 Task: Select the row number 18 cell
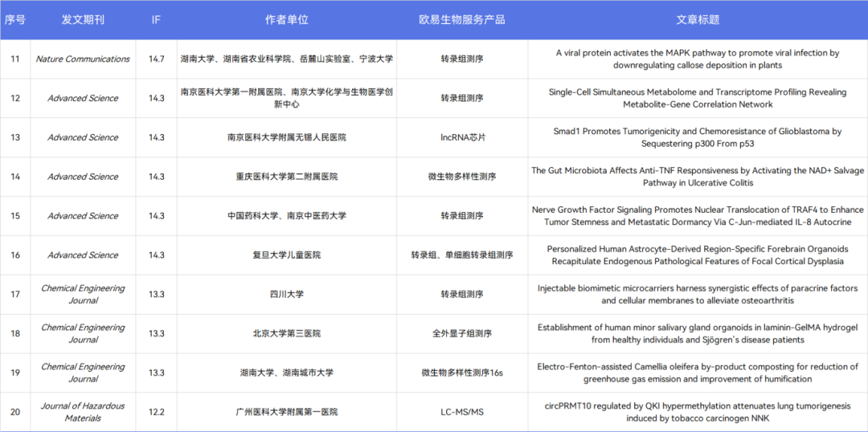tap(15, 334)
